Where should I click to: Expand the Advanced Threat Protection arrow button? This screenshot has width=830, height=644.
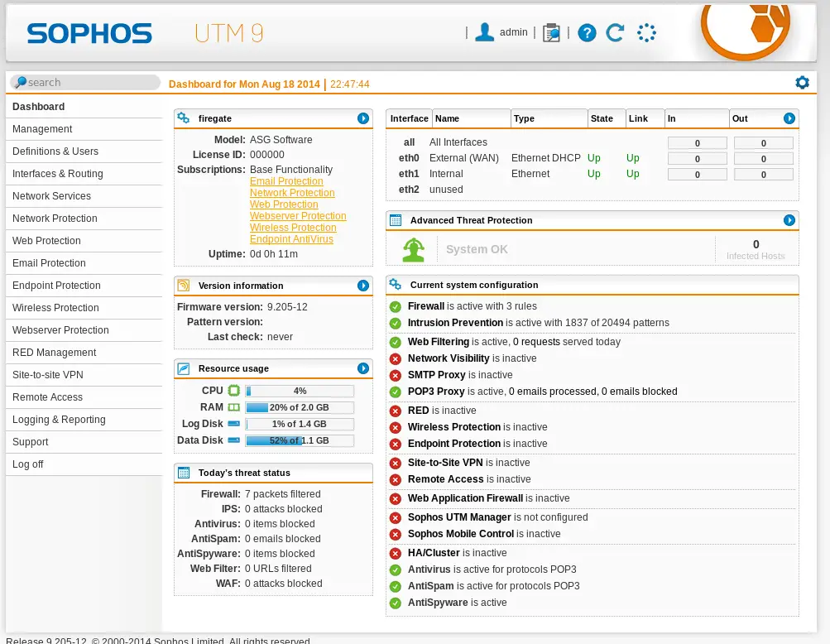pos(789,220)
